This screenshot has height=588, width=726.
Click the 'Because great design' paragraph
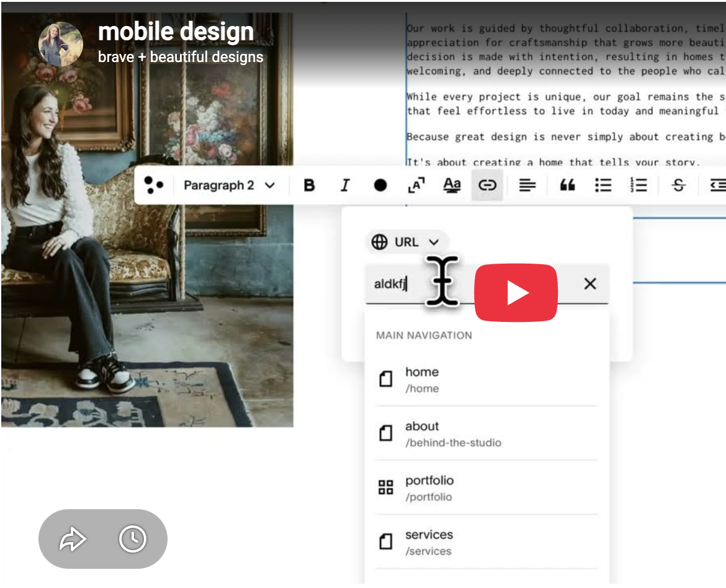[x=566, y=136]
